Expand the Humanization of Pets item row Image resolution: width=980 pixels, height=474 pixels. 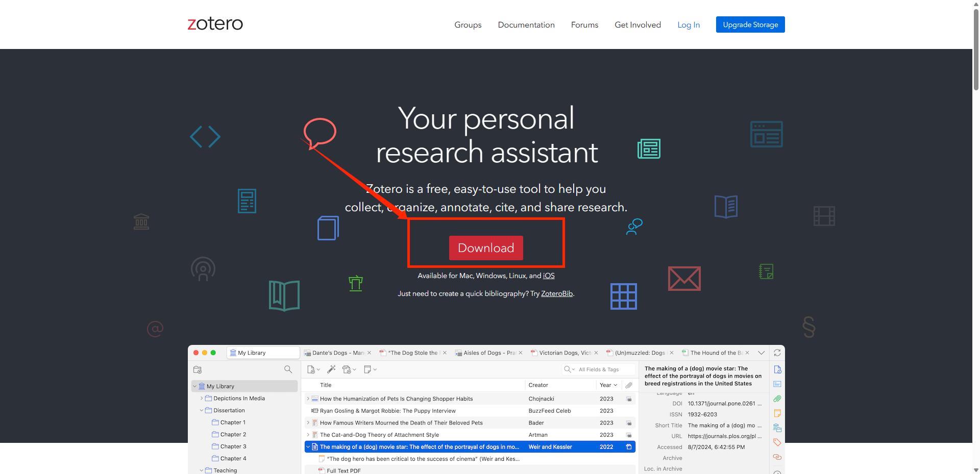pyautogui.click(x=308, y=399)
